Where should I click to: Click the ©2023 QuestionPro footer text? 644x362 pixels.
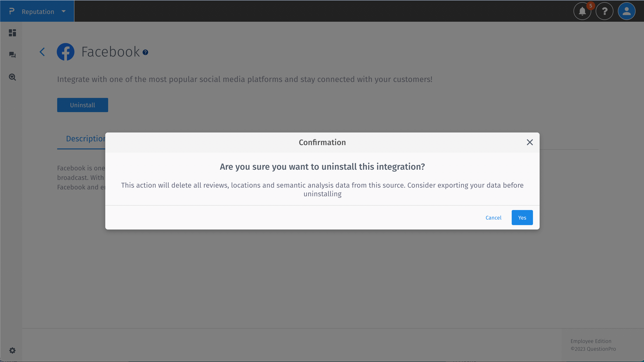(593, 349)
